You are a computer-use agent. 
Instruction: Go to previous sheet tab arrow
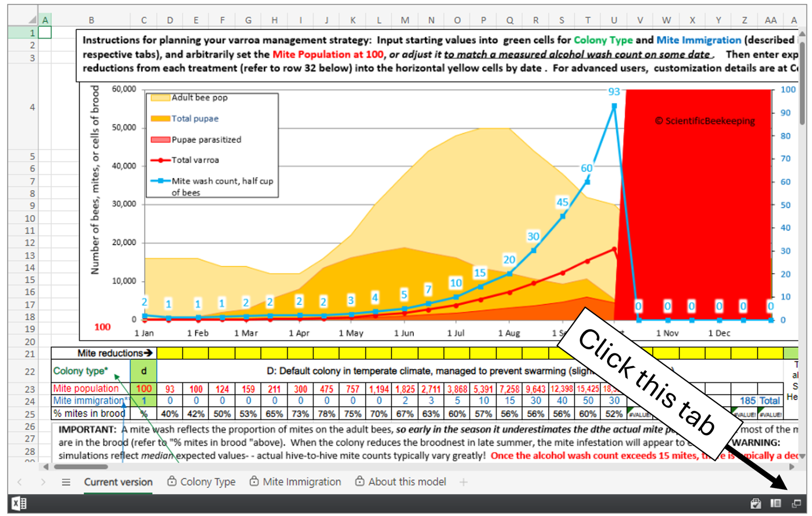pos(19,482)
